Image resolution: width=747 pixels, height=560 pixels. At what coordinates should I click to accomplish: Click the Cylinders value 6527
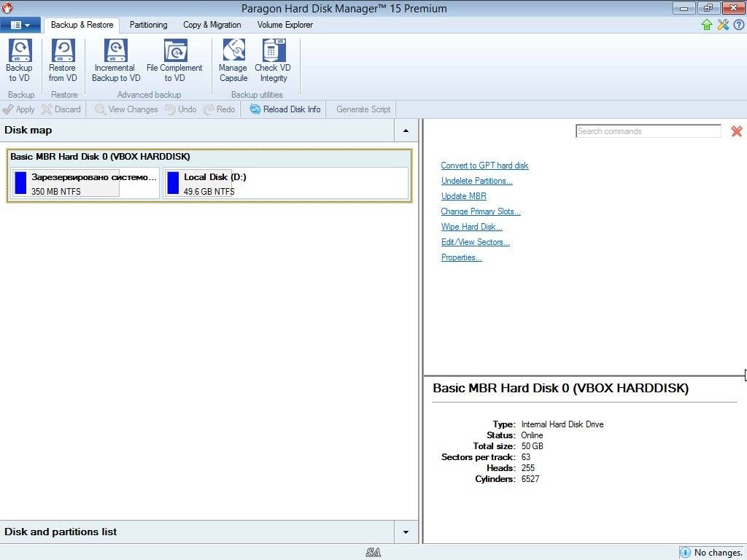[530, 479]
